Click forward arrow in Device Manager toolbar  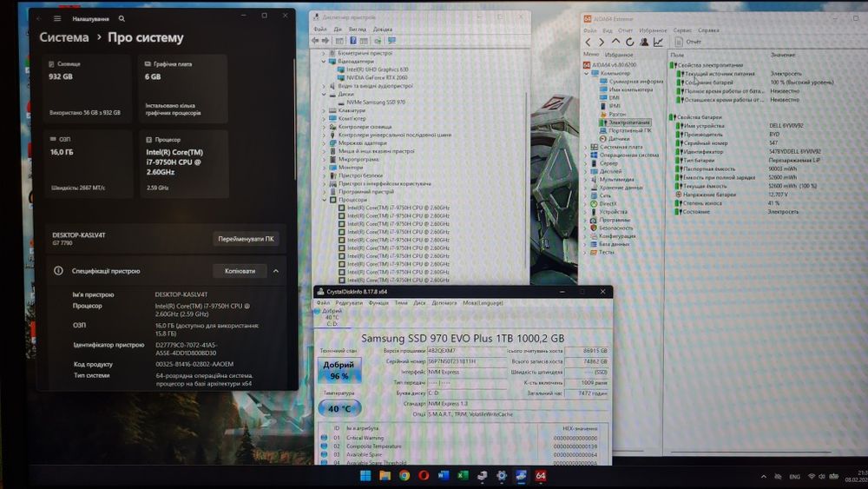325,41
